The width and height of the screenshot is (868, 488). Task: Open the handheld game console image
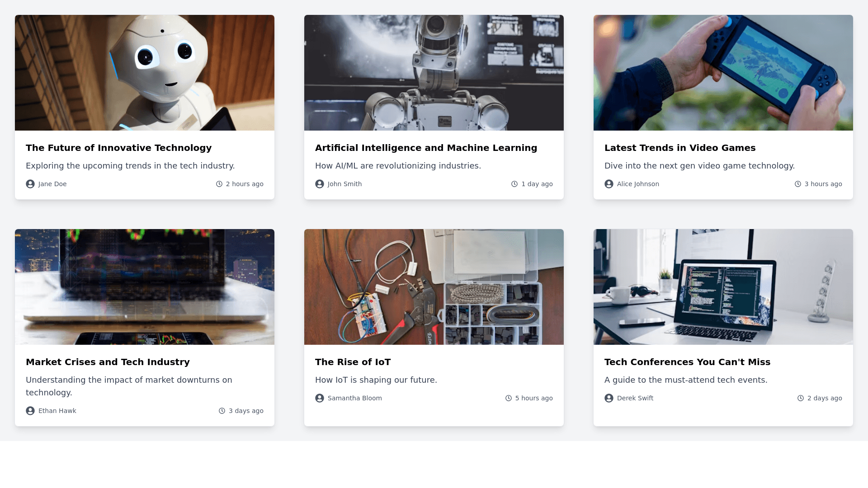pyautogui.click(x=723, y=73)
